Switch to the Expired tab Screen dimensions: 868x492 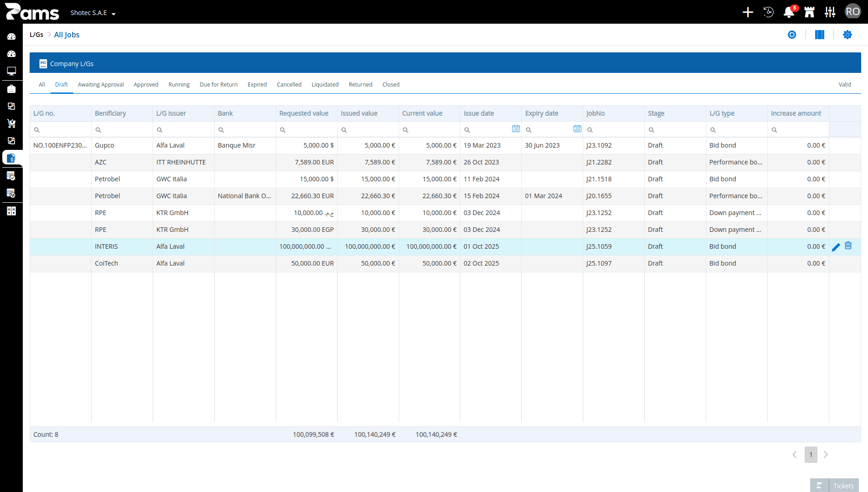pyautogui.click(x=257, y=85)
